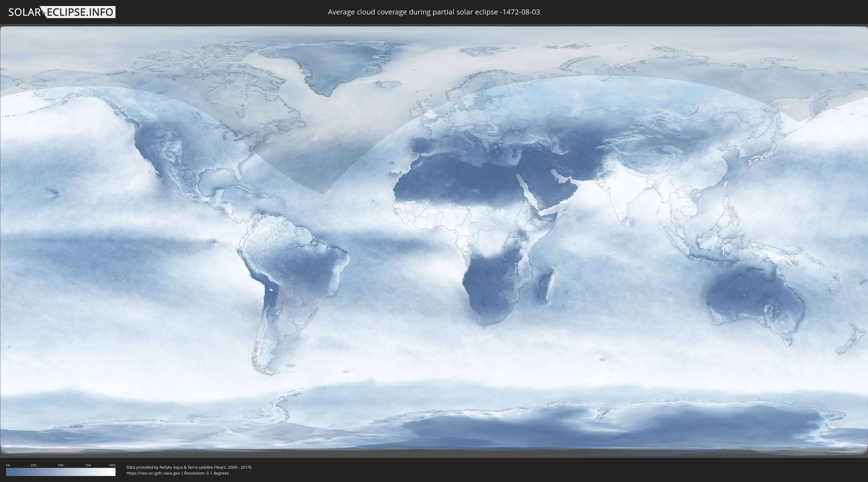Click the 75% legend label
The width and height of the screenshot is (868, 482).
tap(88, 465)
